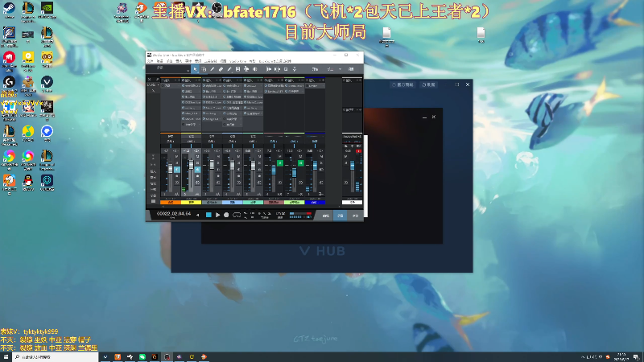This screenshot has width=644, height=362.
Task: Open the League of Legends shortcut beside Steam
Action: (x=28, y=8)
